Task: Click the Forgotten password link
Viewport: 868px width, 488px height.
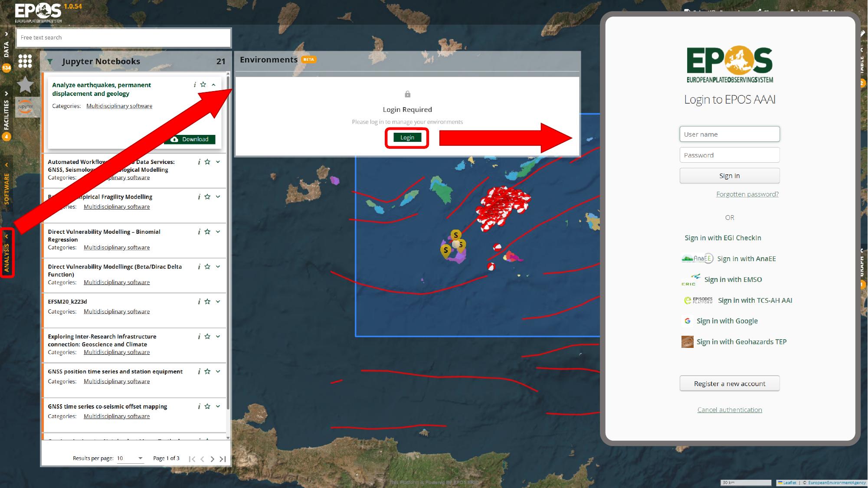Action: coord(747,194)
